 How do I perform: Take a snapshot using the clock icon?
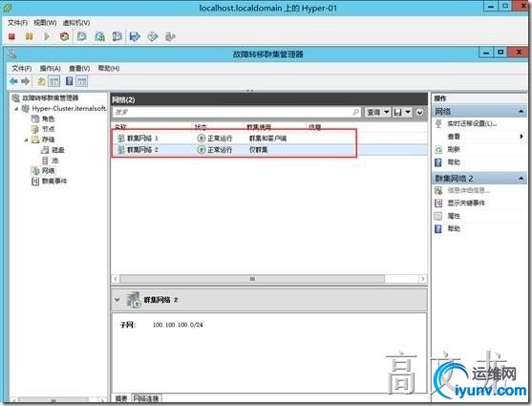tap(82, 36)
